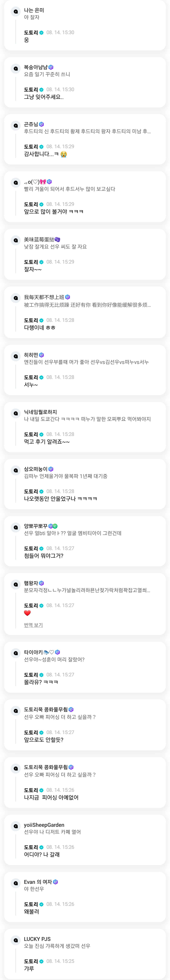Click the avatar of 我每天都不想上班
This screenshot has width=170, height=980.
tap(16, 298)
